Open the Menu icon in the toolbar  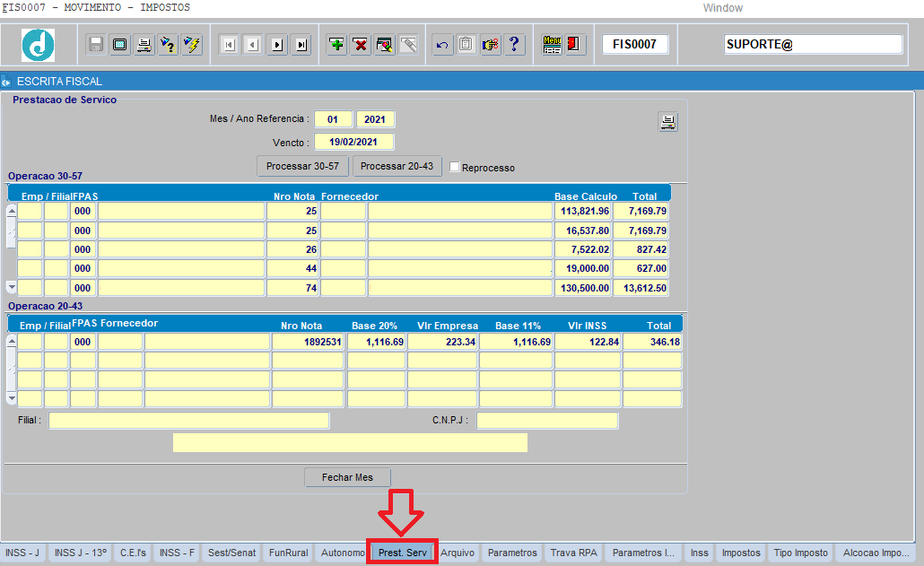point(552,44)
